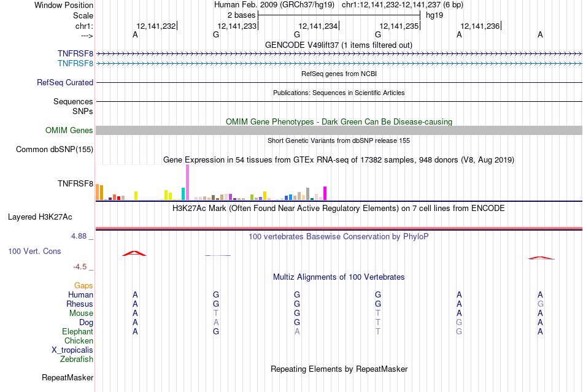The width and height of the screenshot is (583, 392).
Task: Click the RefSeq Curated gene line
Action: tap(339, 82)
